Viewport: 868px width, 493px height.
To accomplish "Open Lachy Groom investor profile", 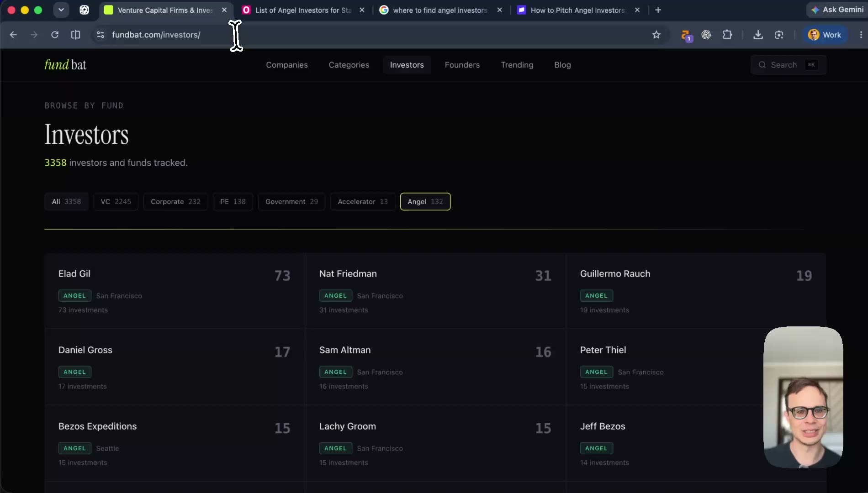I will [435, 443].
